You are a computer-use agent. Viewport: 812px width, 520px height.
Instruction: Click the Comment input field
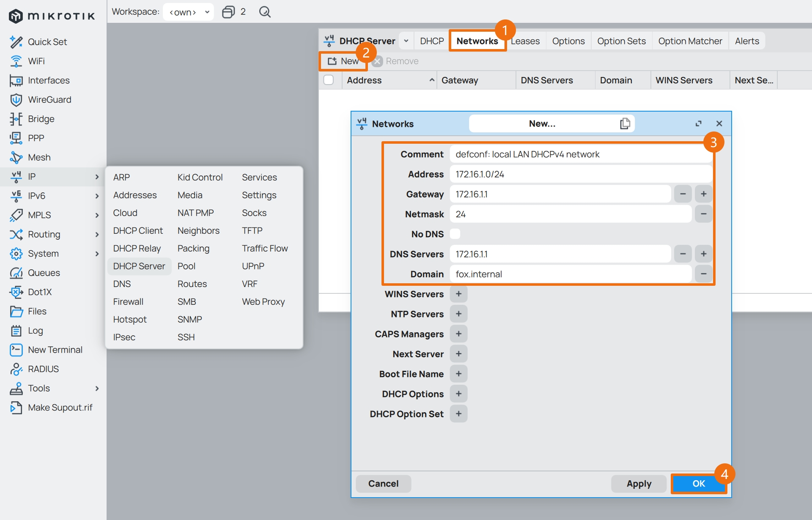point(581,154)
